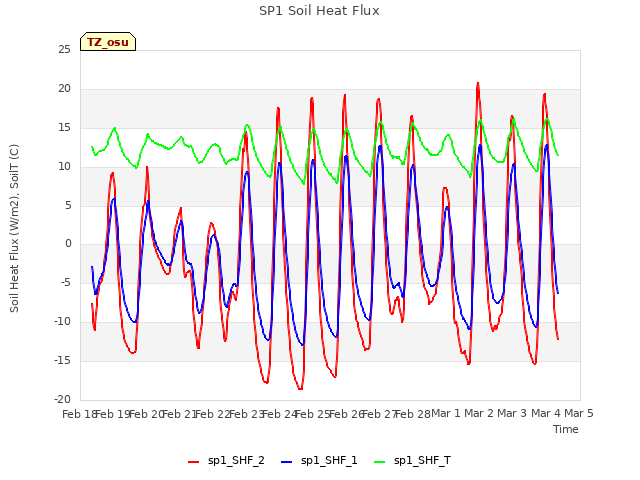Screen dimensions: 640x480
Task: Toggle sp1_SHF_1 legend entry
Action: point(319,461)
